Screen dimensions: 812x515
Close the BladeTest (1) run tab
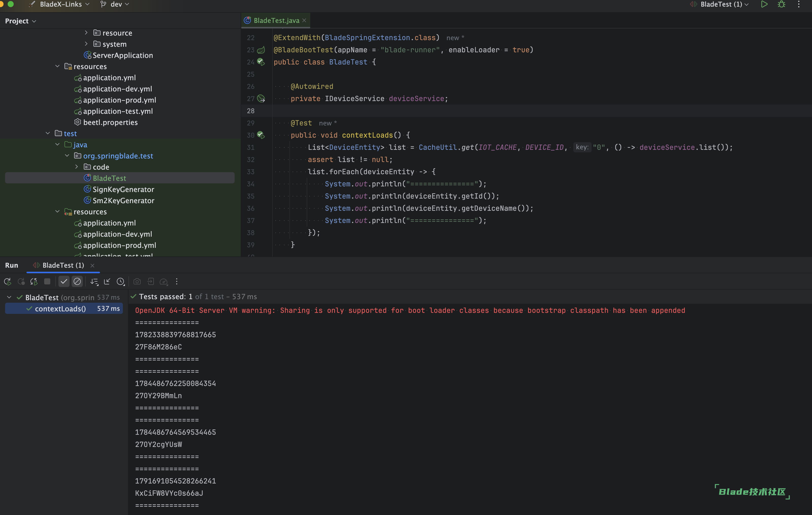point(92,265)
